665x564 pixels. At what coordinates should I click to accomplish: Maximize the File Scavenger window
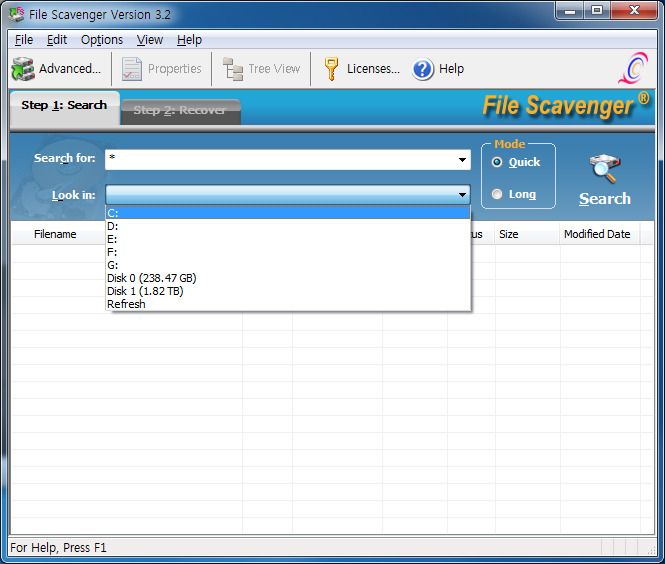tap(597, 10)
